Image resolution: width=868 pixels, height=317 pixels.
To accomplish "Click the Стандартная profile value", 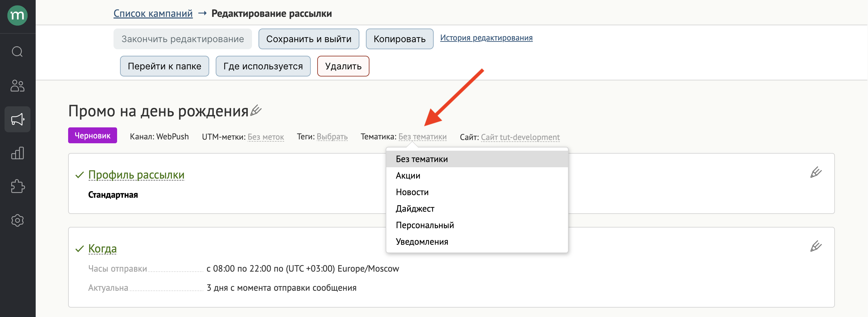I will tap(113, 195).
